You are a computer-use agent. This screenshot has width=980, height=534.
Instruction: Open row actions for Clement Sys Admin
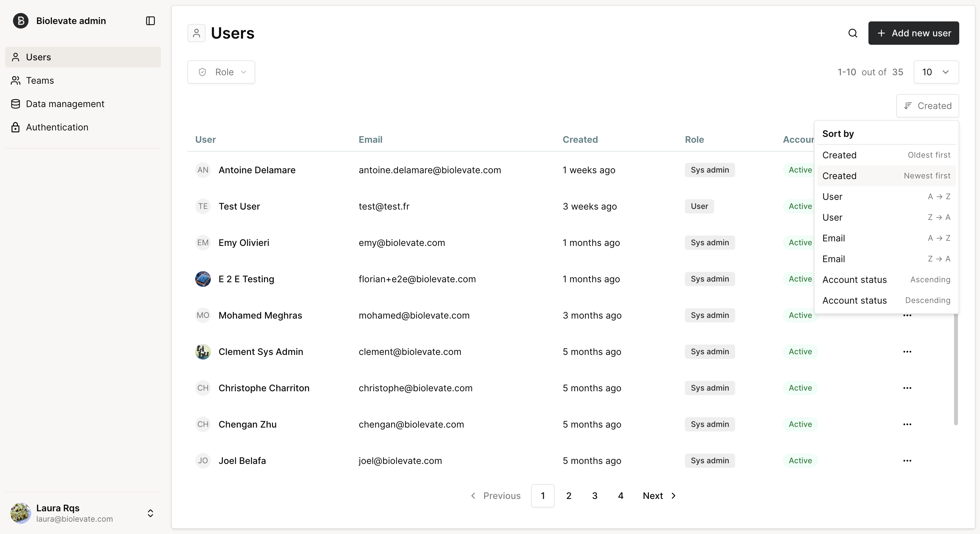click(907, 351)
